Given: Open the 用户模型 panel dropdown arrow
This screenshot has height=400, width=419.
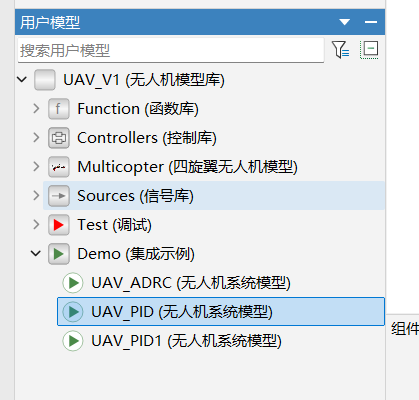Looking at the screenshot, I should tap(344, 22).
